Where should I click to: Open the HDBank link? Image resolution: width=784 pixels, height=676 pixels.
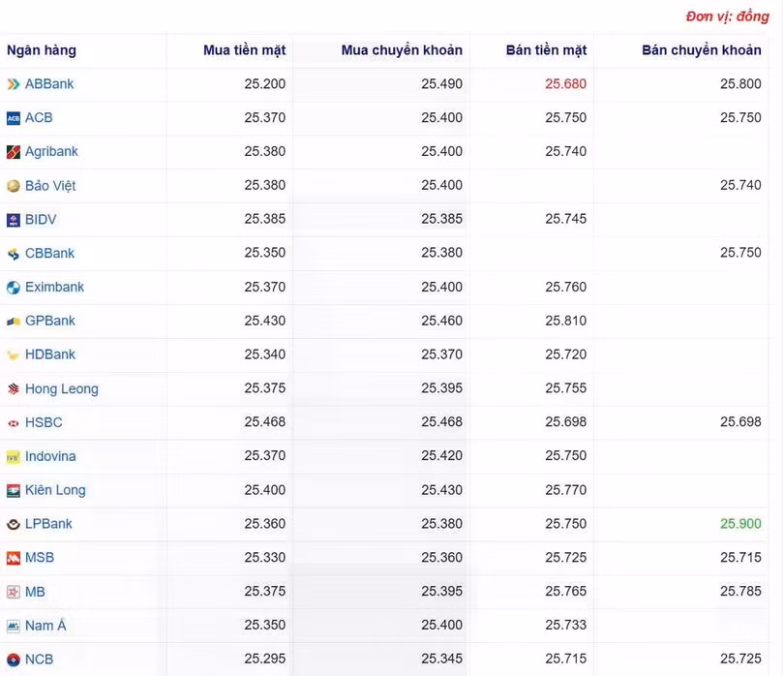(50, 354)
